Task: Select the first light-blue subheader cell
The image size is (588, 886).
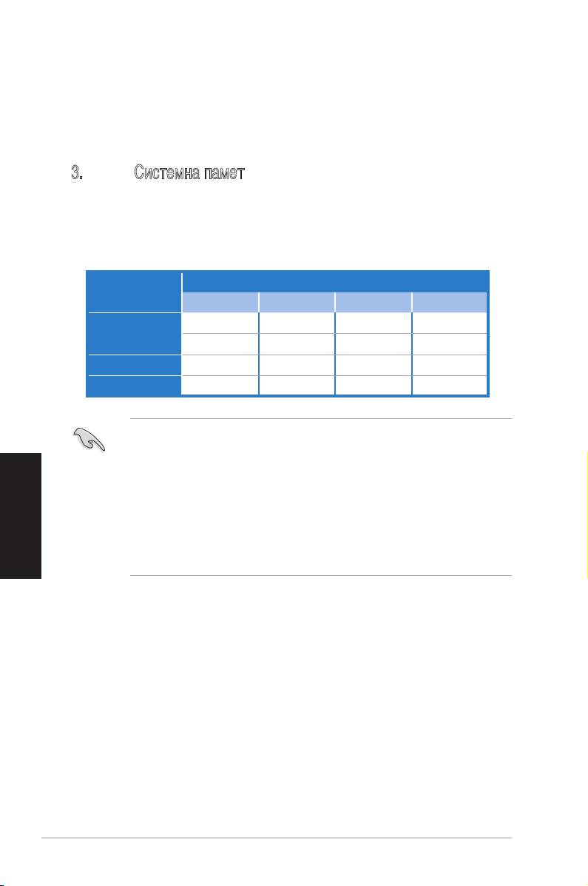Action: 220,302
